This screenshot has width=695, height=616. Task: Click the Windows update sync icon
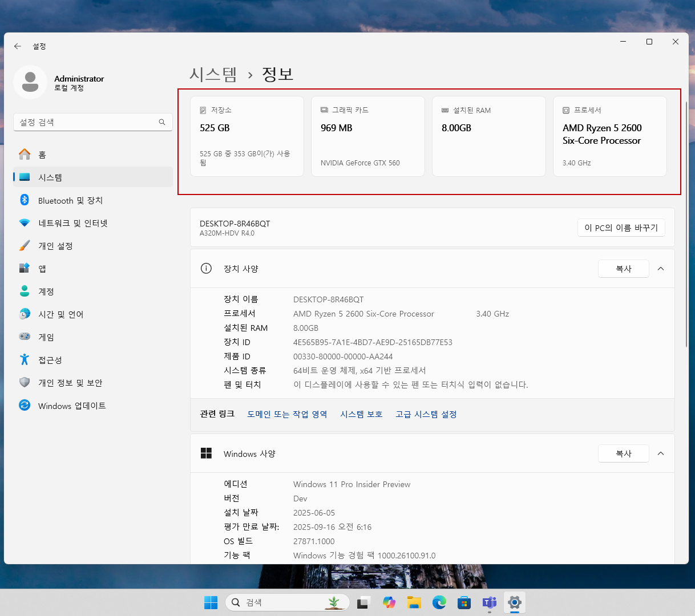pos(25,405)
